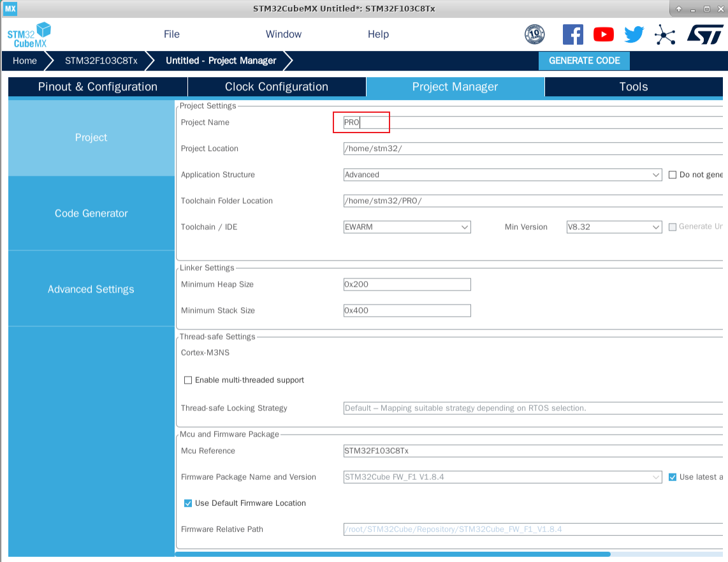Image resolution: width=728 pixels, height=562 pixels.
Task: Switch to Project Manager tab
Action: tap(455, 87)
